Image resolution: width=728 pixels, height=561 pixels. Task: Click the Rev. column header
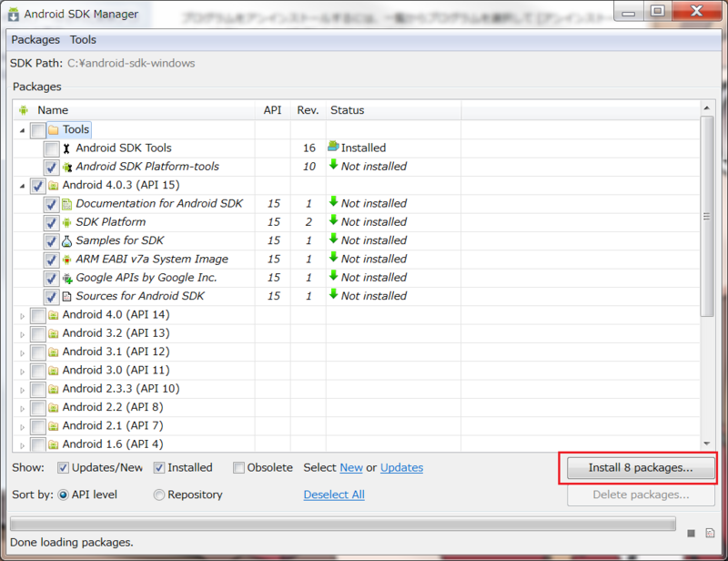coord(308,110)
